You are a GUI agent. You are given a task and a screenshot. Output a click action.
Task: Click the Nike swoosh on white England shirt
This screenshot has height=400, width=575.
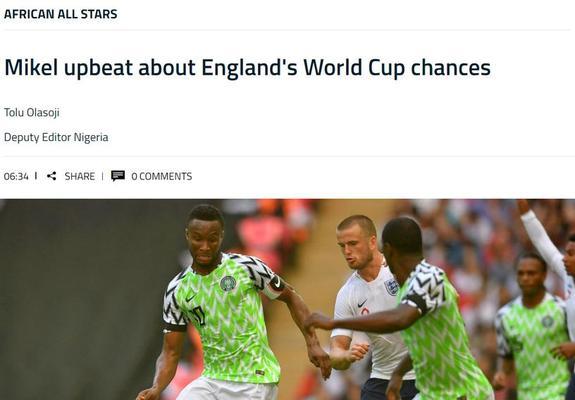point(362,303)
